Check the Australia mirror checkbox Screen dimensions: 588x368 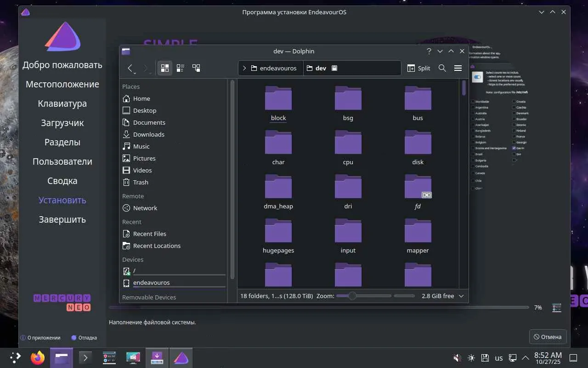click(473, 113)
